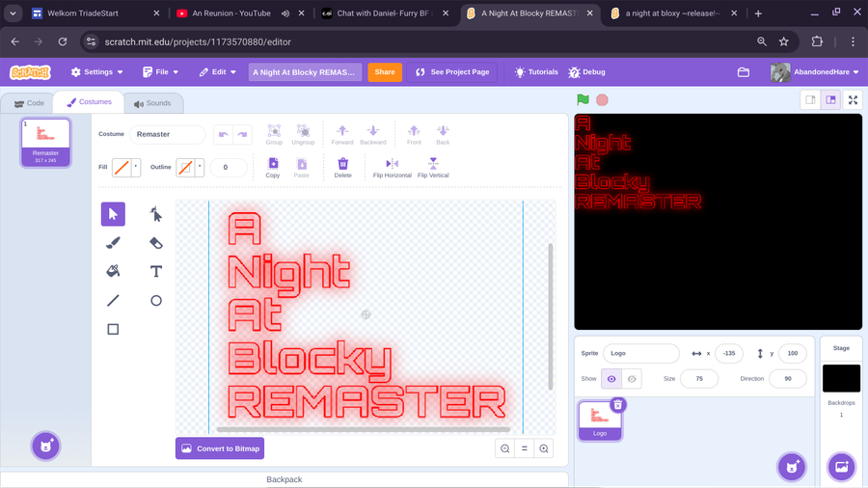Enter full screen stage mode

pos(854,100)
